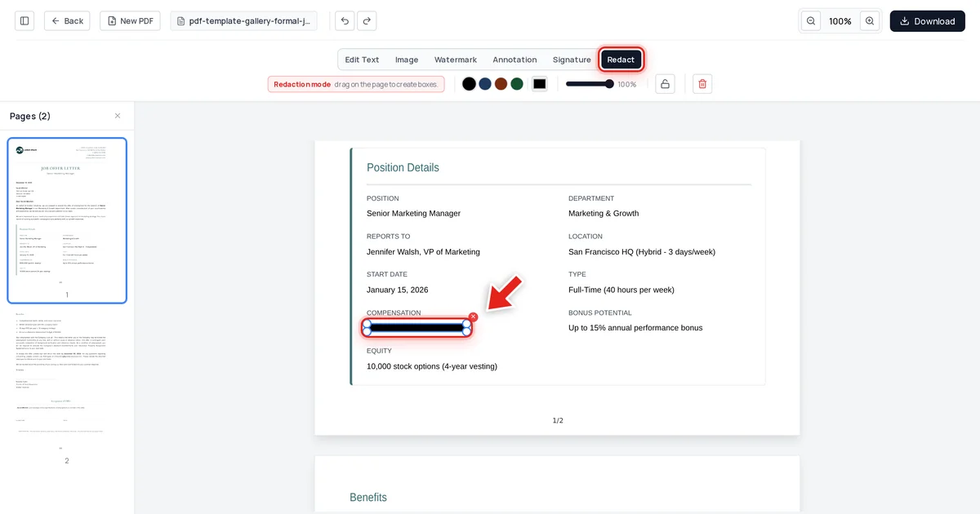The image size is (980, 514).
Task: Switch to the Watermark tab
Action: [x=456, y=60]
